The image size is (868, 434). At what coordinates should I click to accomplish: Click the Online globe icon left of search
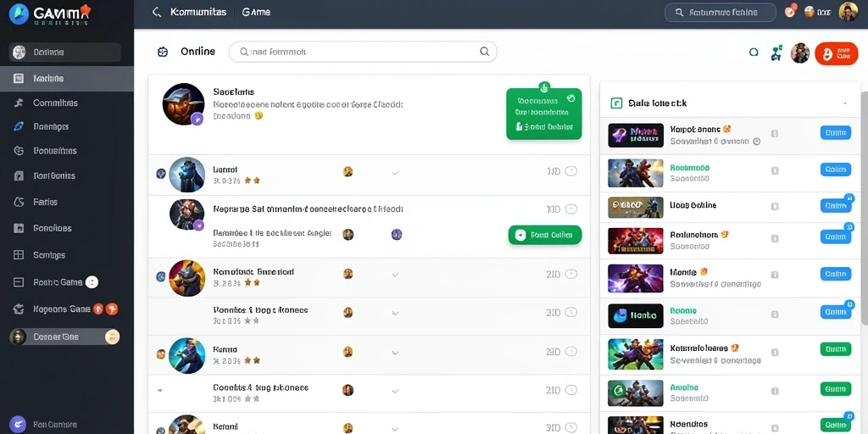(162, 52)
